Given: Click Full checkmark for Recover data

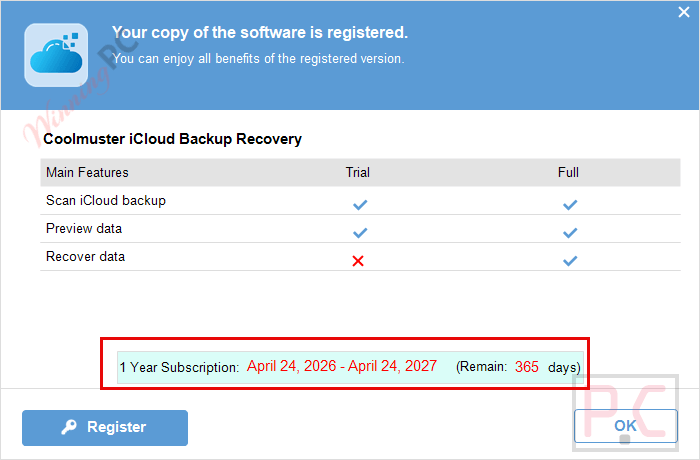Looking at the screenshot, I should [x=570, y=261].
